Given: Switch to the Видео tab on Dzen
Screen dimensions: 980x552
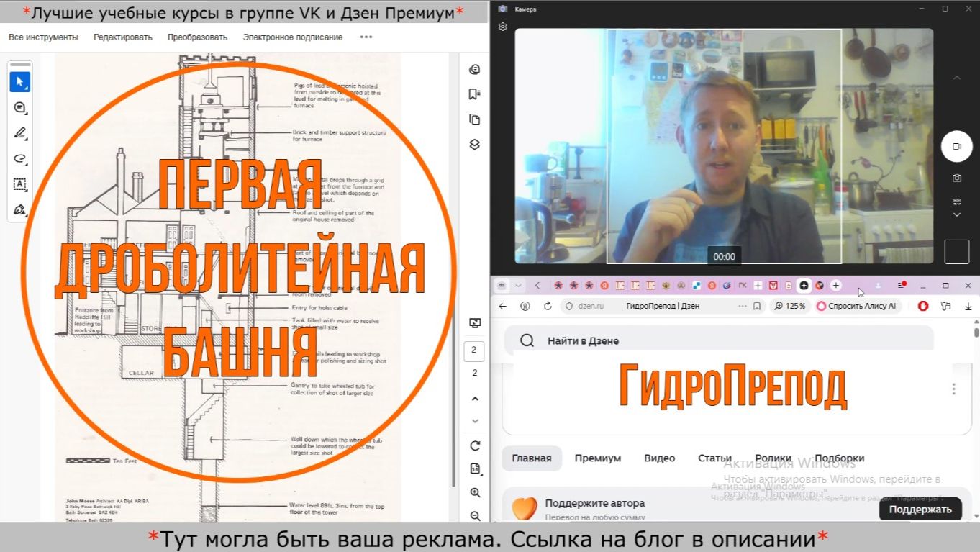Looking at the screenshot, I should click(x=660, y=458).
